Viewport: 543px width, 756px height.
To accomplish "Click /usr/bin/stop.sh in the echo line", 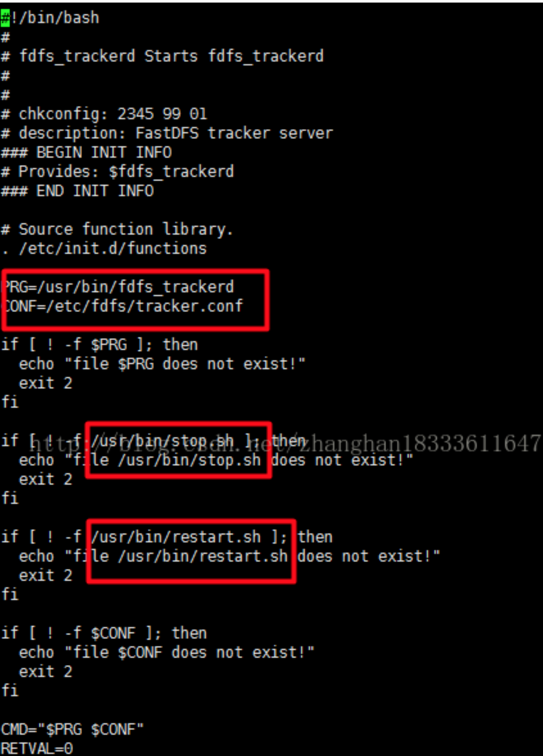I will click(189, 460).
